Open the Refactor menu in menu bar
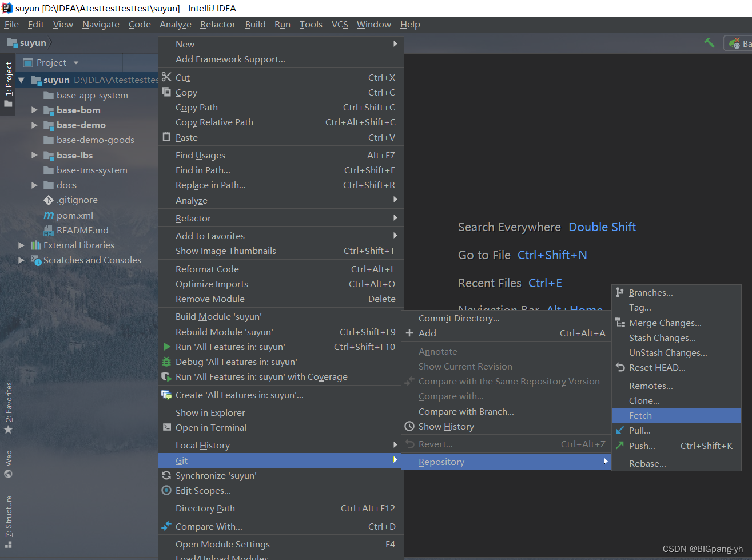Screen dimensions: 752x560 click(x=217, y=24)
